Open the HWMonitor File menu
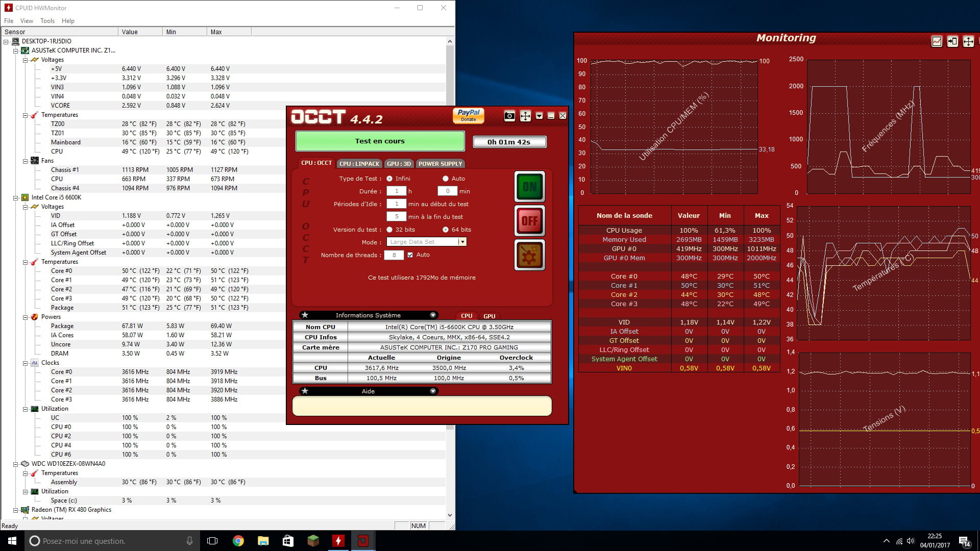Screen dimensions: 980x551 (9, 21)
